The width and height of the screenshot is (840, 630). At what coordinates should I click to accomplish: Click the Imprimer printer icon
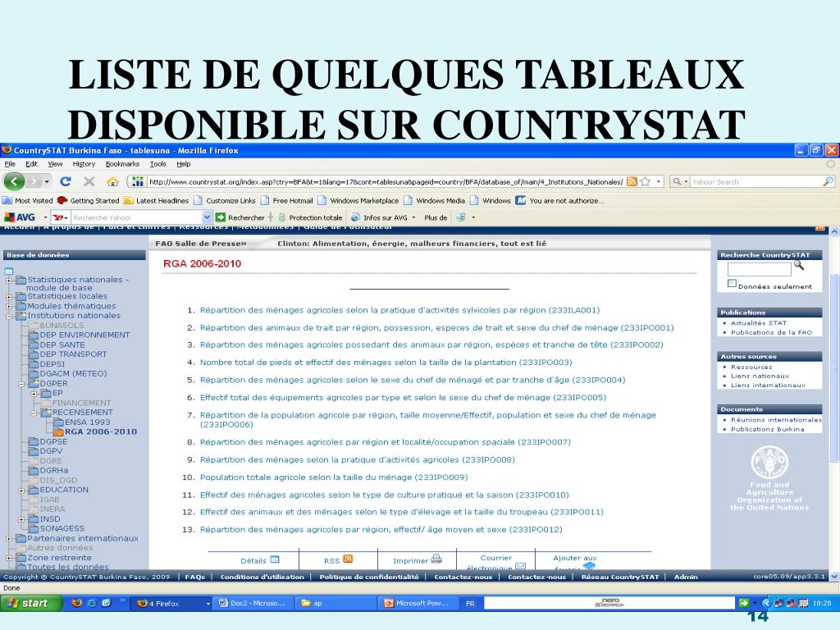tap(436, 559)
